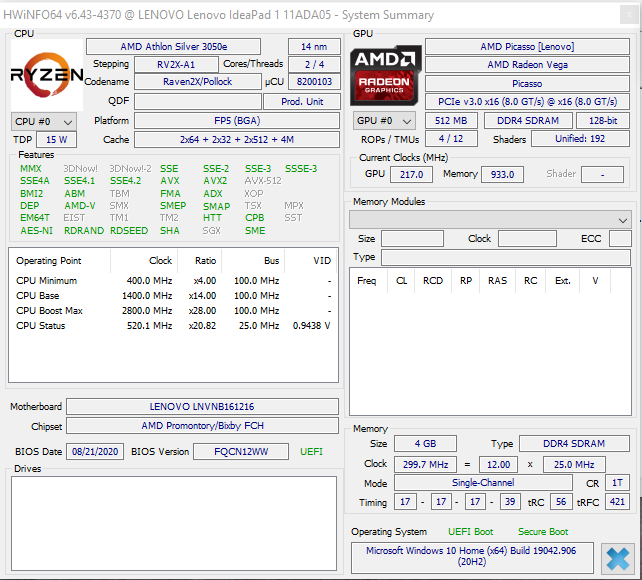Click the Microsoft Windows 10 Home field
This screenshot has height=580, width=642.
coord(472,556)
